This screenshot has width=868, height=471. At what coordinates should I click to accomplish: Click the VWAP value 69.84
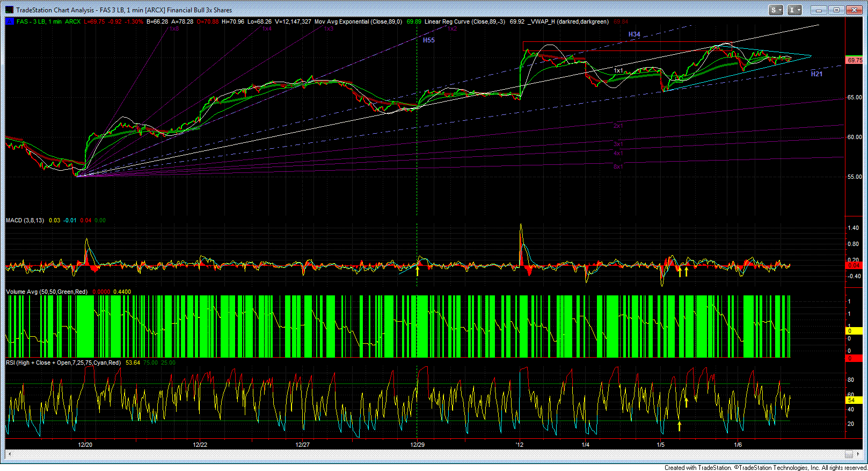tap(621, 21)
